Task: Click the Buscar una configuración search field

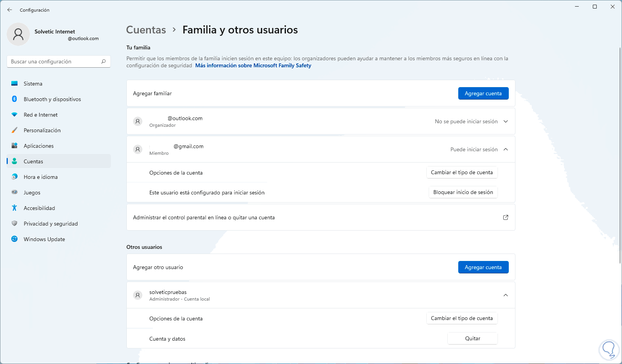Action: click(x=54, y=61)
